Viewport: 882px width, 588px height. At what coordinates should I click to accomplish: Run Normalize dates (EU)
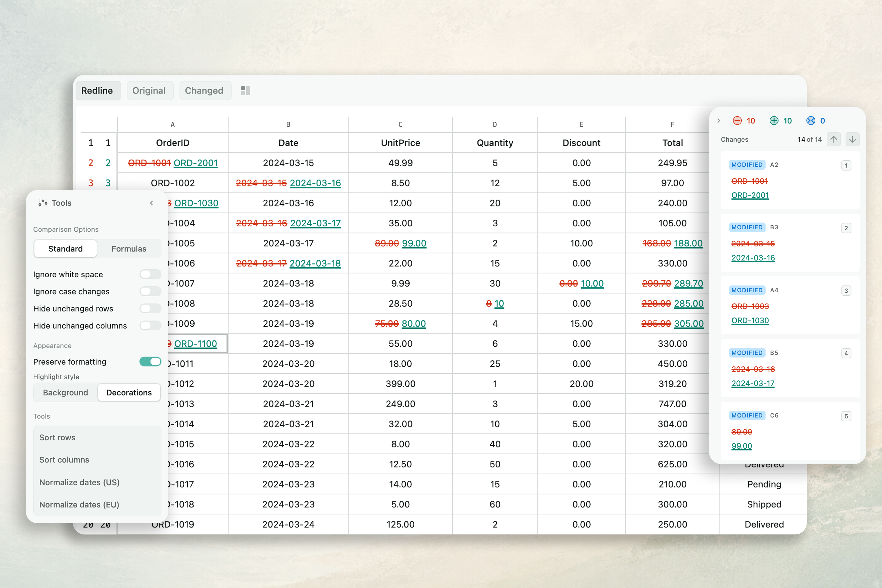97,505
